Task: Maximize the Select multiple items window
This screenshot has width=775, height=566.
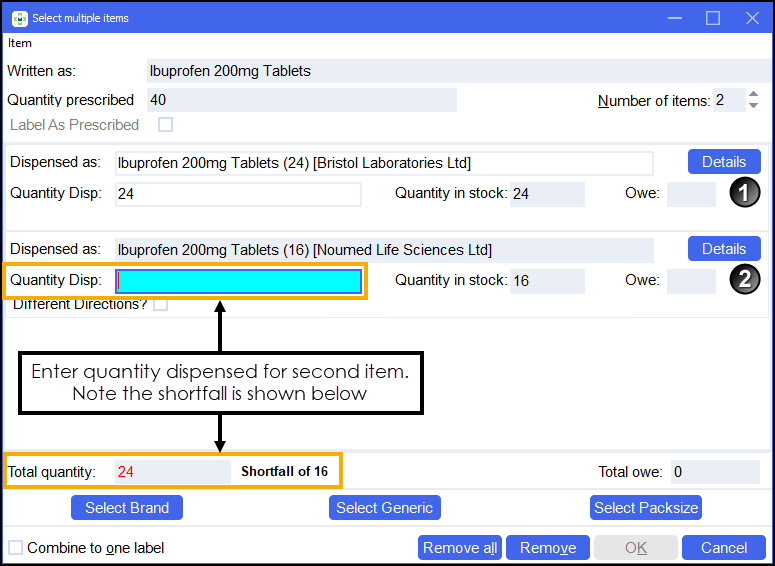Action: pos(713,18)
